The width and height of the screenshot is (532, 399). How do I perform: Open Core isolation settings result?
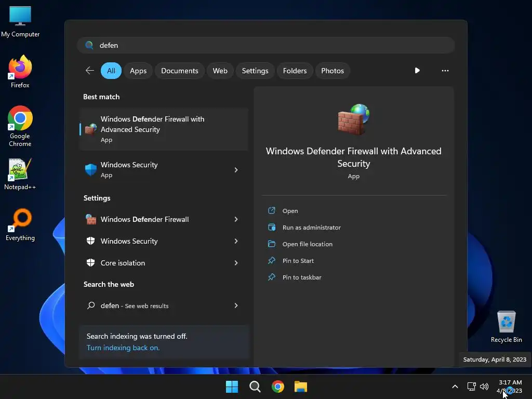point(164,262)
